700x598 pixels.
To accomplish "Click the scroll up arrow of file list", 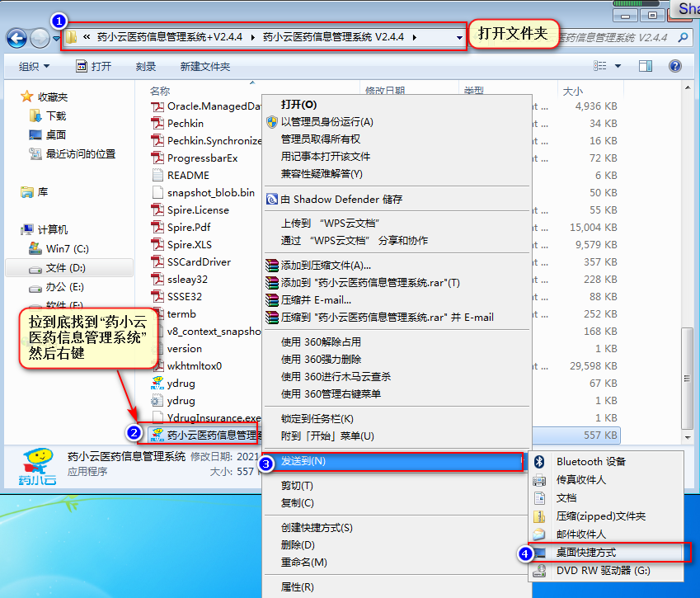I will (688, 87).
